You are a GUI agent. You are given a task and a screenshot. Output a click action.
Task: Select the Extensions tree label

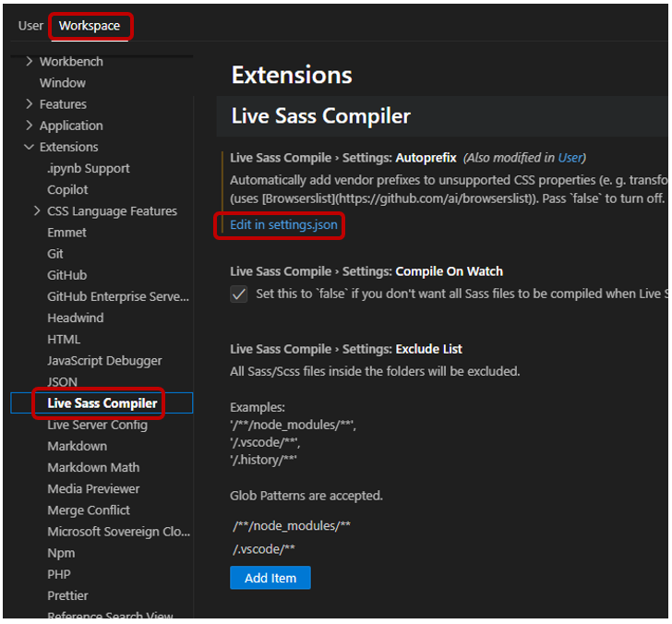tap(69, 147)
